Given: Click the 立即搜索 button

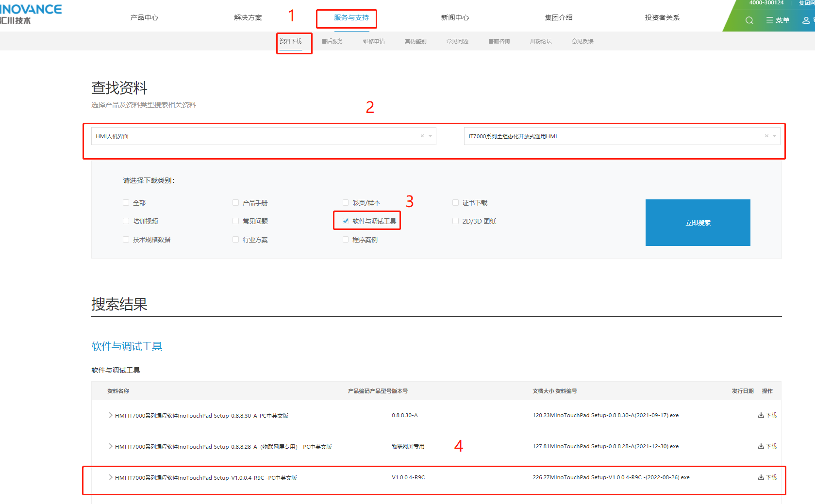Looking at the screenshot, I should point(698,223).
